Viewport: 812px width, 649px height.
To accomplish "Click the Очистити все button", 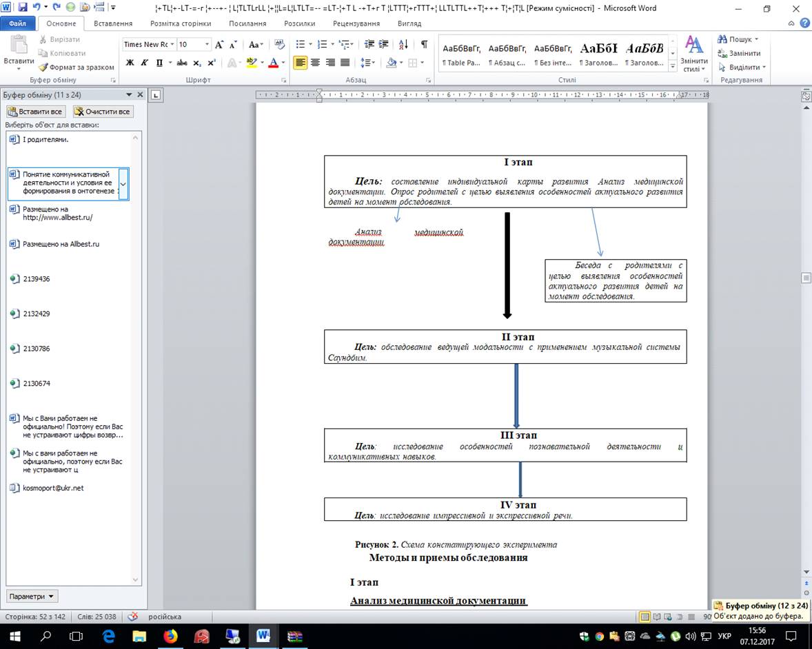I will click(103, 112).
